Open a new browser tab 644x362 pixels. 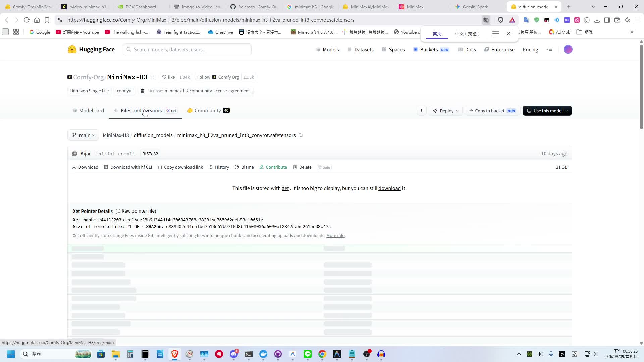[569, 7]
